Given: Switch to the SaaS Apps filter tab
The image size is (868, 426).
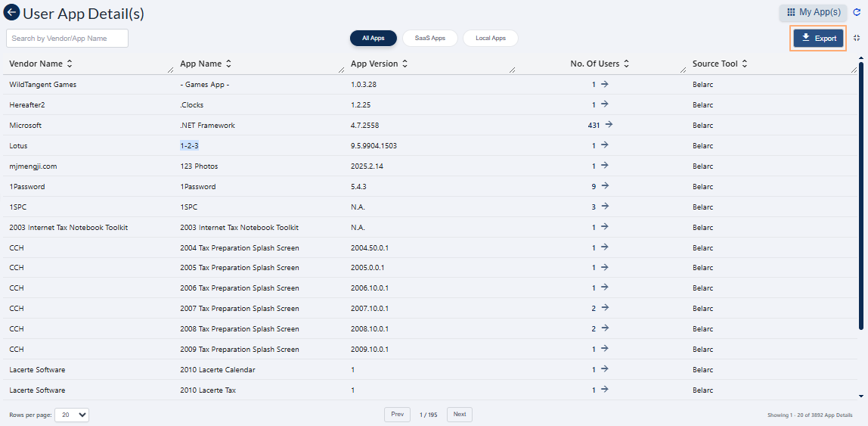Looking at the screenshot, I should [x=429, y=38].
